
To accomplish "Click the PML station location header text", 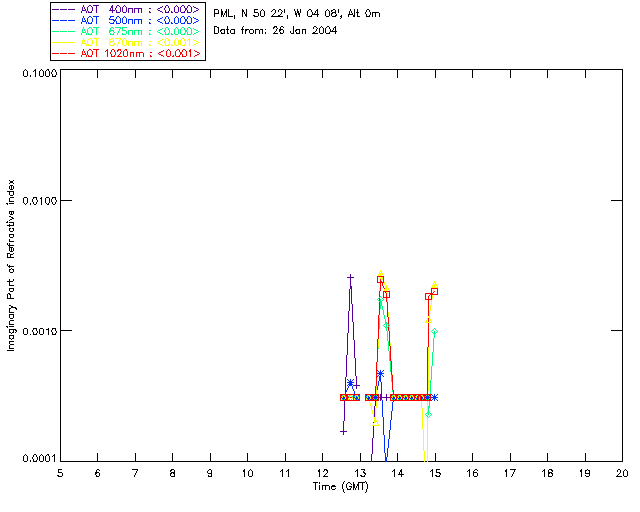I will (x=297, y=14).
